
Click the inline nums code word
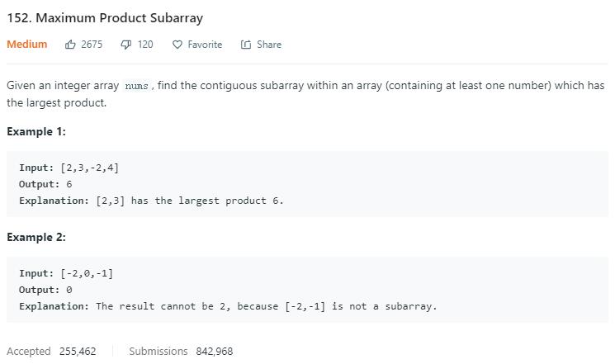(136, 86)
